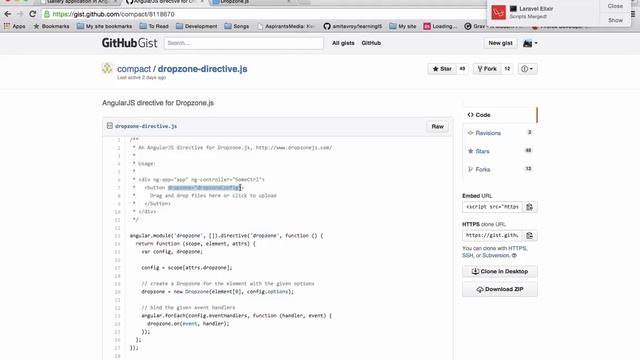640x360 pixels.
Task: Click the dropzone-directive.js file header link
Action: click(146, 126)
